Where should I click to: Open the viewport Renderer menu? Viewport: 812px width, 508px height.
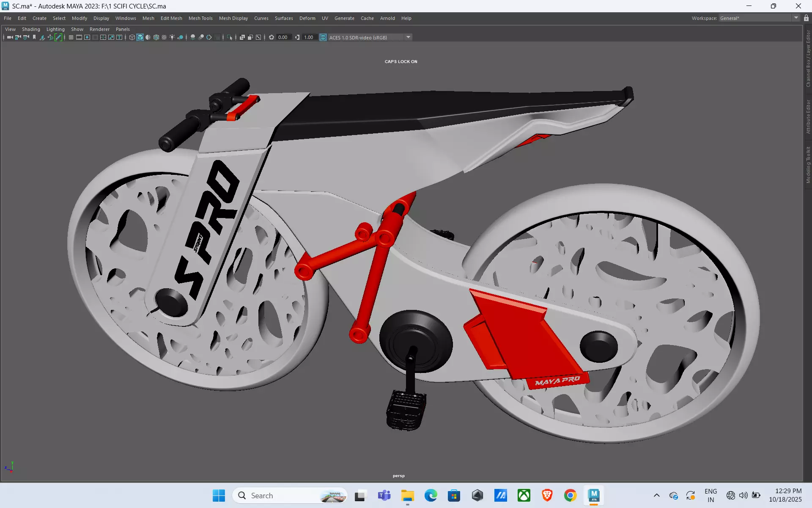[x=99, y=29]
